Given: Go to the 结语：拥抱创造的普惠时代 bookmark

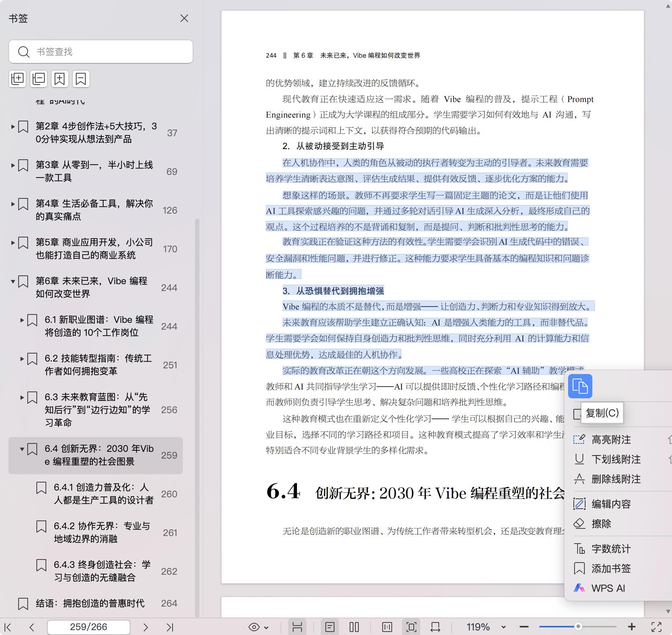Looking at the screenshot, I should [x=90, y=603].
